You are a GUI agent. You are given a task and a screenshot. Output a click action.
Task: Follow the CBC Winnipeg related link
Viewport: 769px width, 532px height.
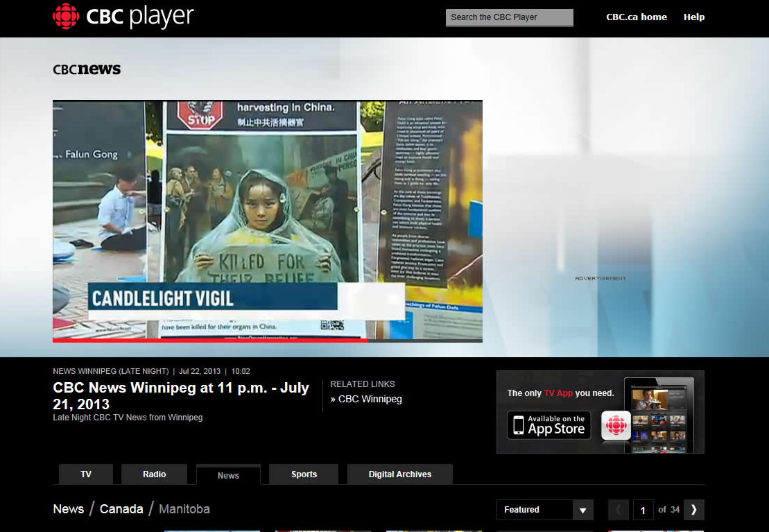coord(370,399)
